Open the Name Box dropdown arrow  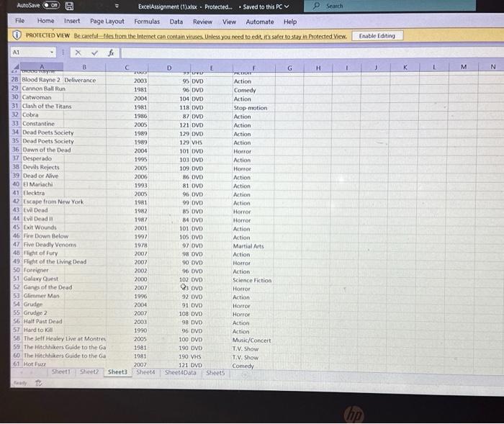52,52
